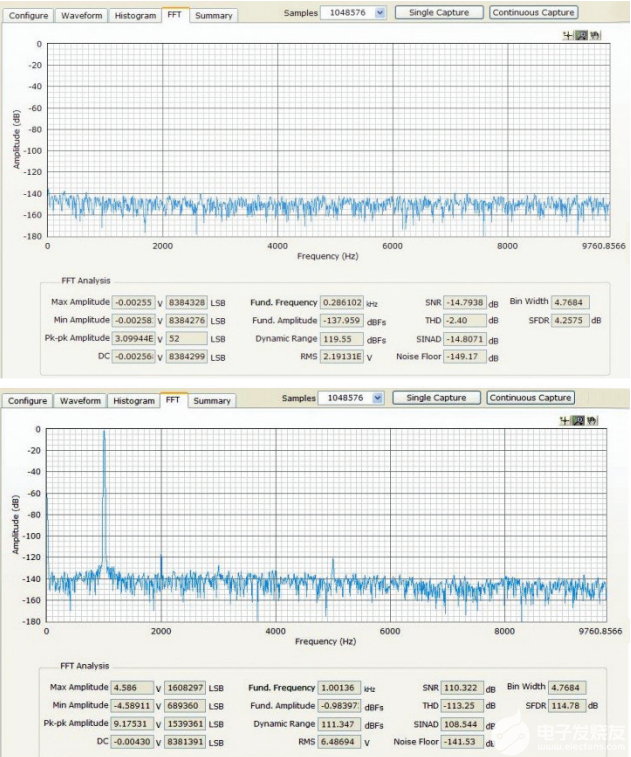The image size is (631, 757).
Task: Start Continuous Capture in the upper panel
Action: click(x=533, y=13)
